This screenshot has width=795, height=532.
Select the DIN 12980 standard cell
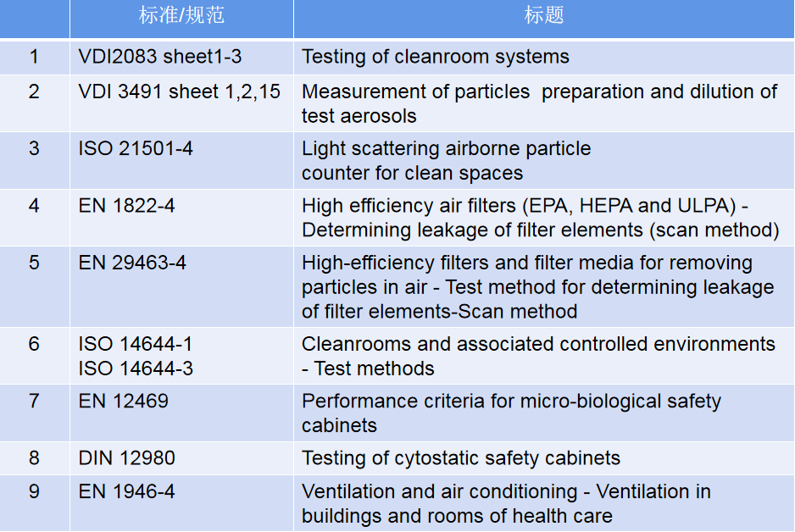[127, 458]
